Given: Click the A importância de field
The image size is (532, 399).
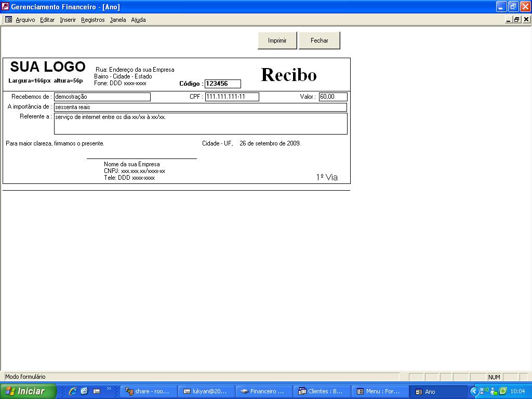Looking at the screenshot, I should [201, 107].
